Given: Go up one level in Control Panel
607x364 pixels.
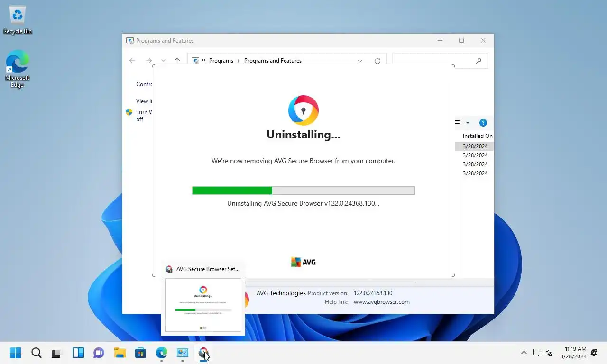Looking at the screenshot, I should (177, 61).
